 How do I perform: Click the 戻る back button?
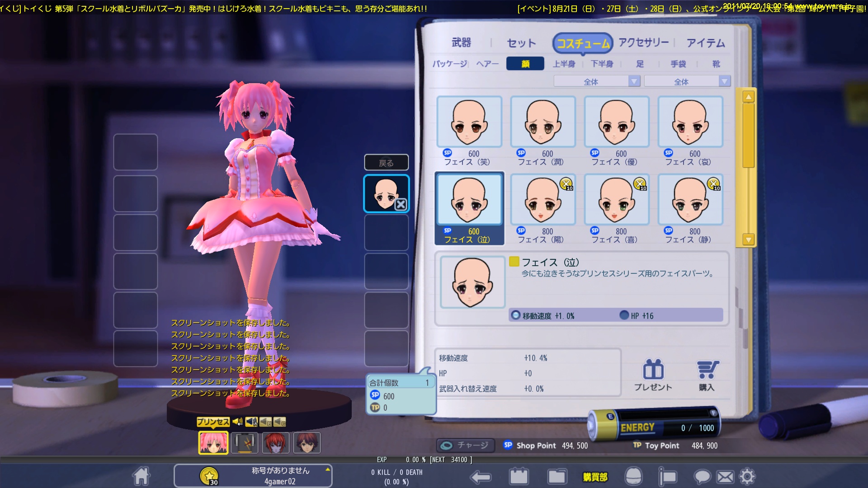(386, 163)
